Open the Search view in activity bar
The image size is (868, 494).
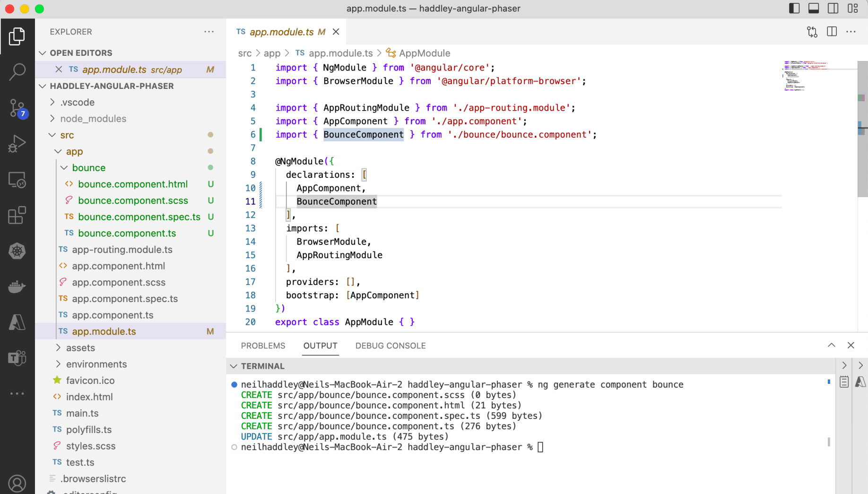(x=17, y=72)
